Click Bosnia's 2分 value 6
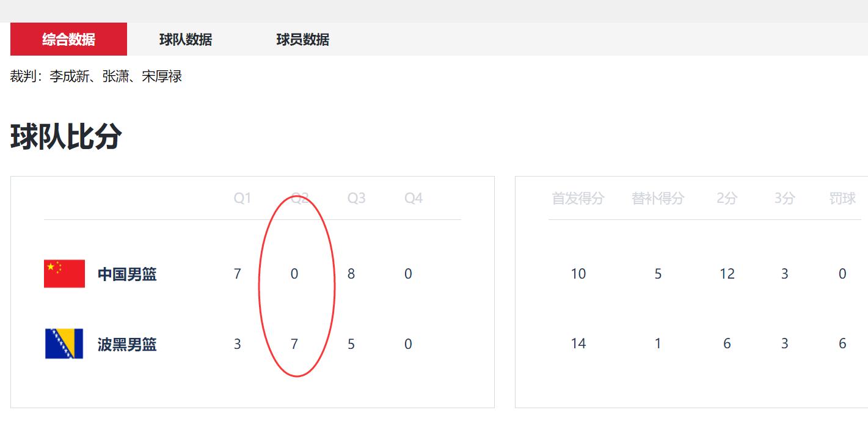 727,344
